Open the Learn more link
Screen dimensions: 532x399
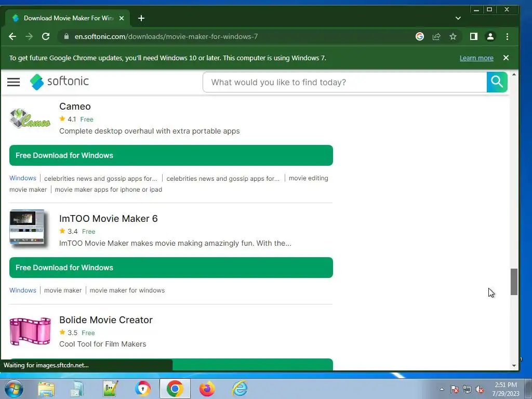pos(476,58)
